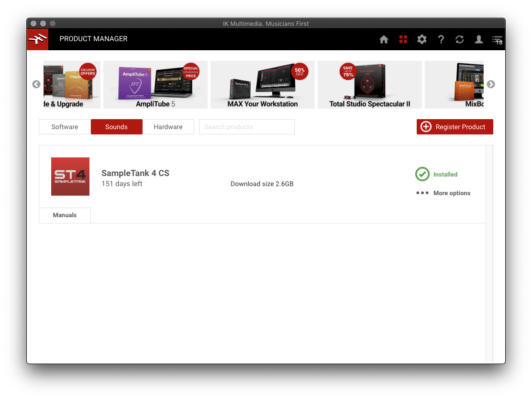Open the user account icon
Image resolution: width=532 pixels, height=399 pixels.
[x=478, y=39]
